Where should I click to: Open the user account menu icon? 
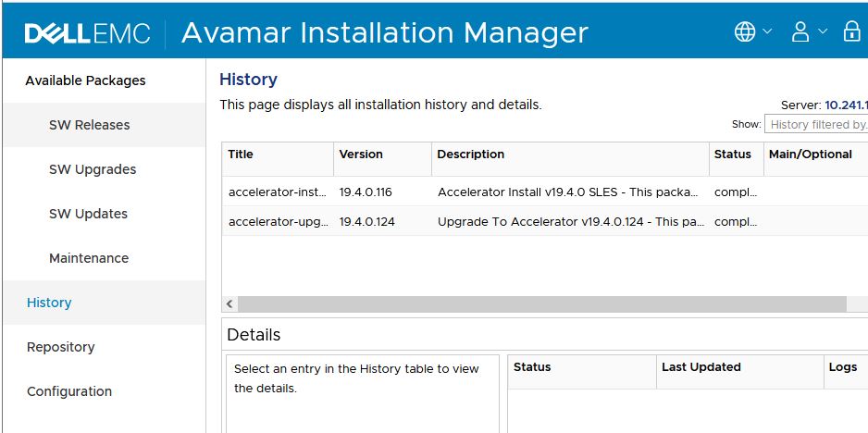[800, 31]
